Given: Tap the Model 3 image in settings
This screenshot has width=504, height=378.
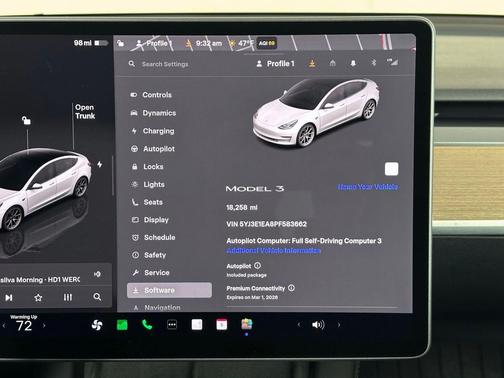Looking at the screenshot, I should (x=316, y=113).
